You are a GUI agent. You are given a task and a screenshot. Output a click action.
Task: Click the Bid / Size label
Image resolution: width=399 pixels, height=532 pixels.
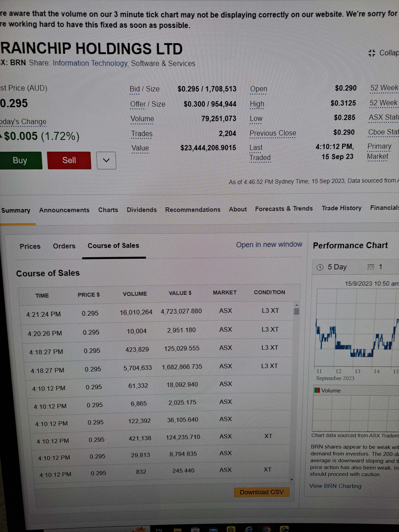tap(145, 89)
